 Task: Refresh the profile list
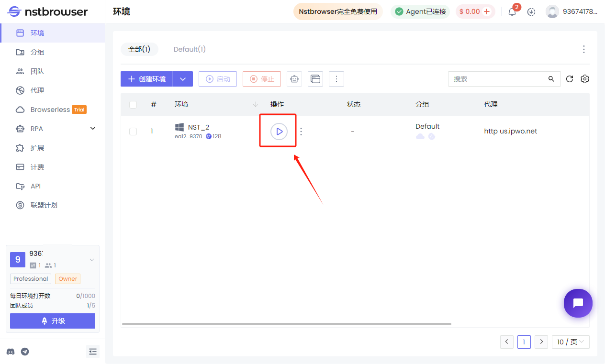pyautogui.click(x=570, y=79)
